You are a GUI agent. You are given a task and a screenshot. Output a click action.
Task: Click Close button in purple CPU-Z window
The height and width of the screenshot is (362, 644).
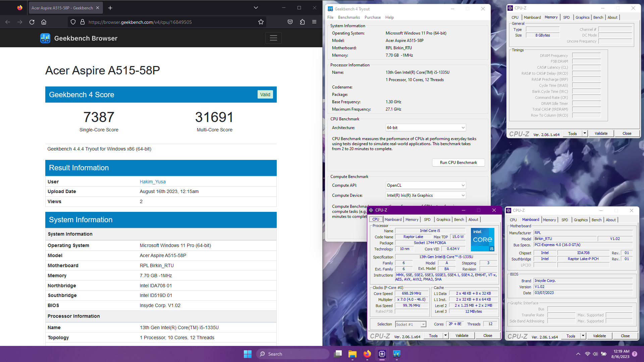488,336
